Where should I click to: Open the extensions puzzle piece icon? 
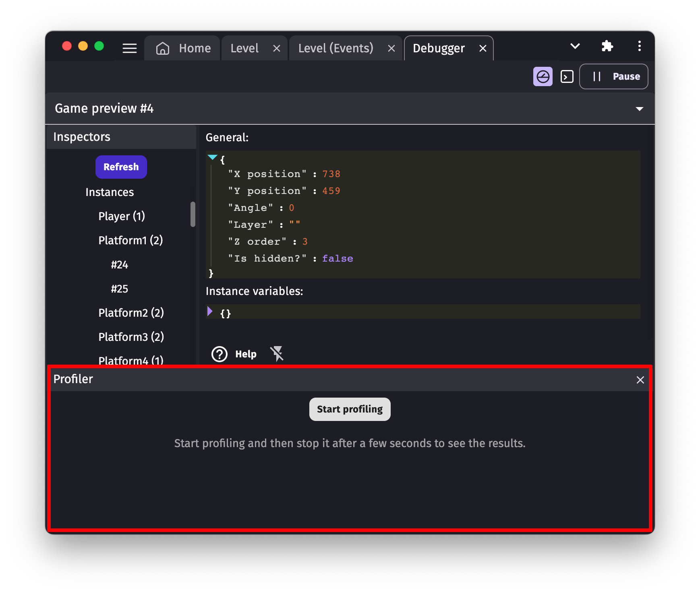(607, 46)
